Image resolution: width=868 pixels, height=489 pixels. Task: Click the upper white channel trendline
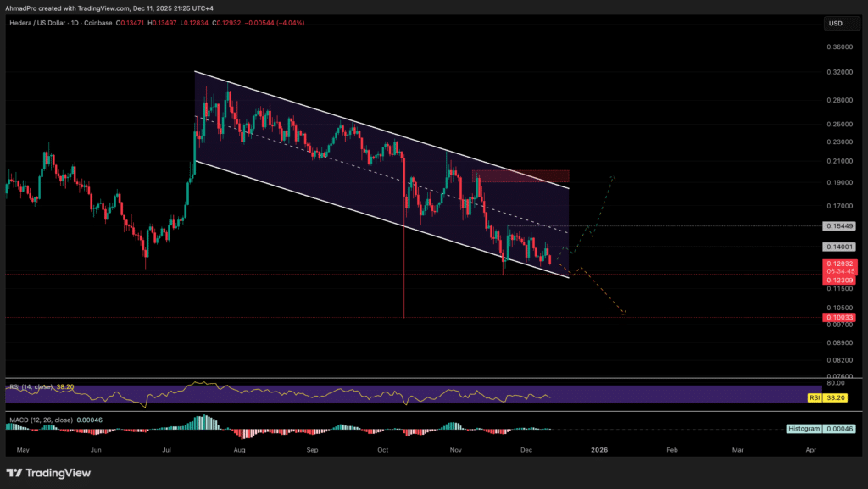(381, 130)
